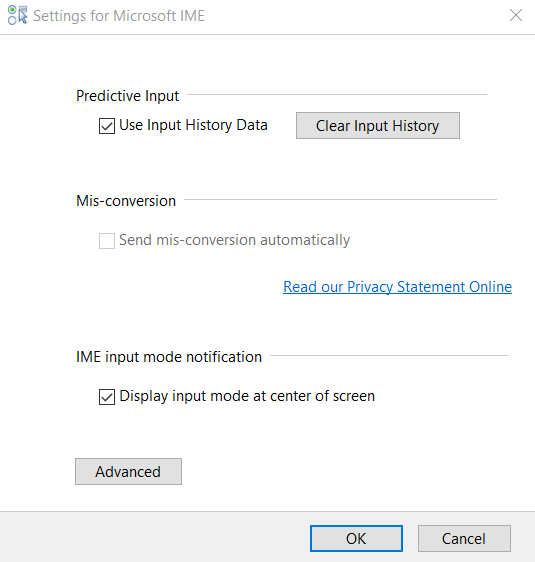This screenshot has width=535, height=562.
Task: Click the Settings for Microsoft IME title text
Action: point(119,16)
